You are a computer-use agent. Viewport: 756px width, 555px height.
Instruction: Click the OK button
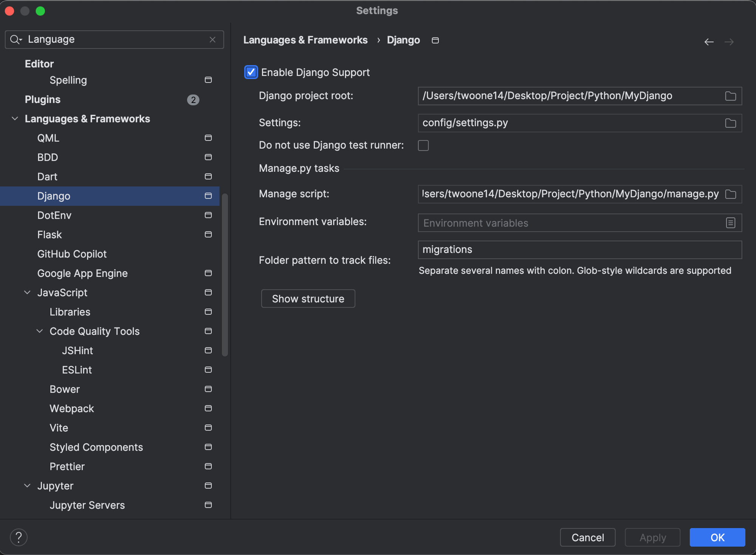tap(717, 537)
